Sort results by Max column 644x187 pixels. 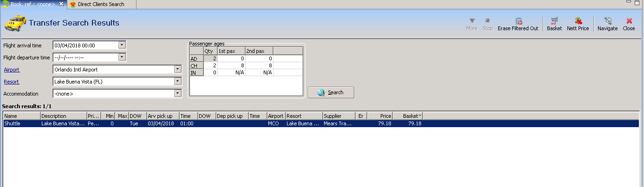click(x=122, y=116)
